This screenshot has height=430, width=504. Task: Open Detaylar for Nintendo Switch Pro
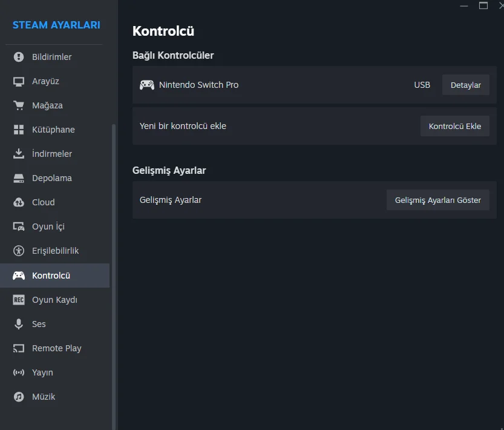click(466, 85)
